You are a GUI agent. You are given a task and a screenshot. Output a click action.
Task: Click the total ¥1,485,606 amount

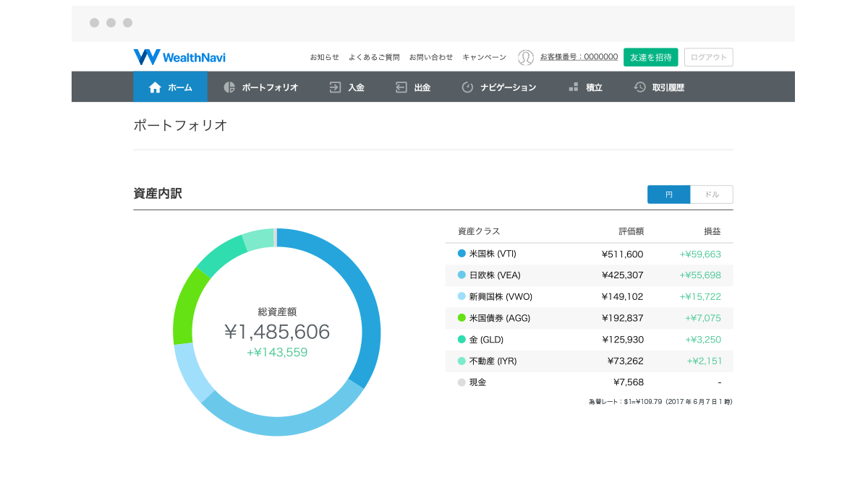coord(277,332)
